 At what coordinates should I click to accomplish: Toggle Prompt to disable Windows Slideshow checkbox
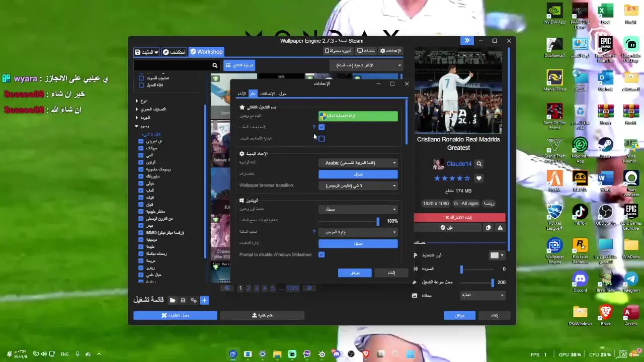(x=321, y=255)
